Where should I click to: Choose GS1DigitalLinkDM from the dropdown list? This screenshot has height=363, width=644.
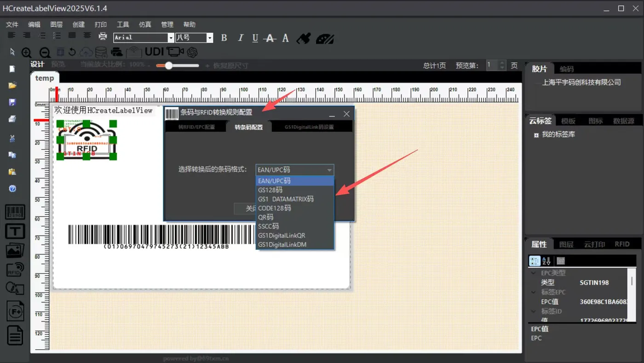[295, 245]
